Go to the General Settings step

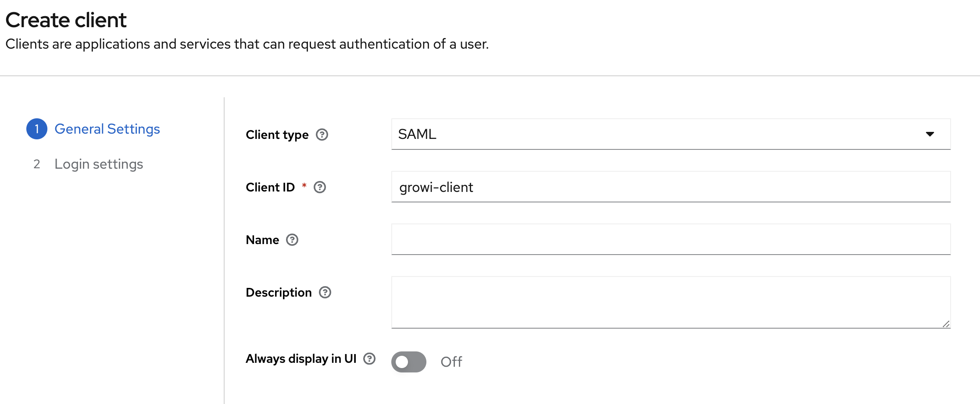[x=107, y=129]
